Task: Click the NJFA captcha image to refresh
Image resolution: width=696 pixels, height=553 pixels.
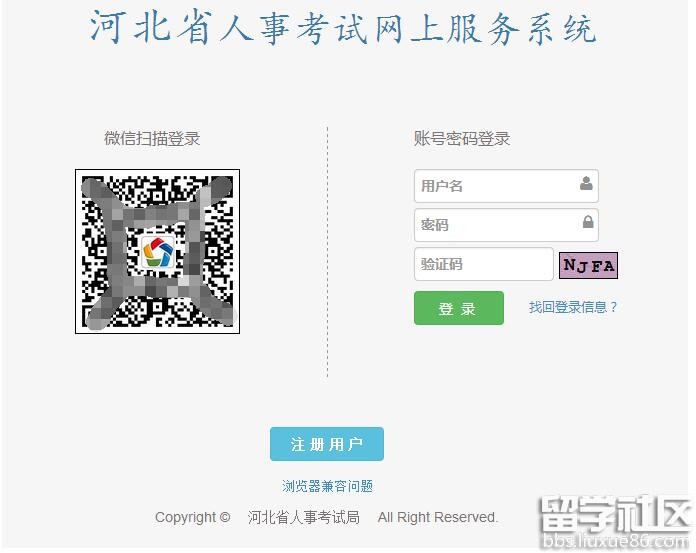Action: click(x=588, y=265)
